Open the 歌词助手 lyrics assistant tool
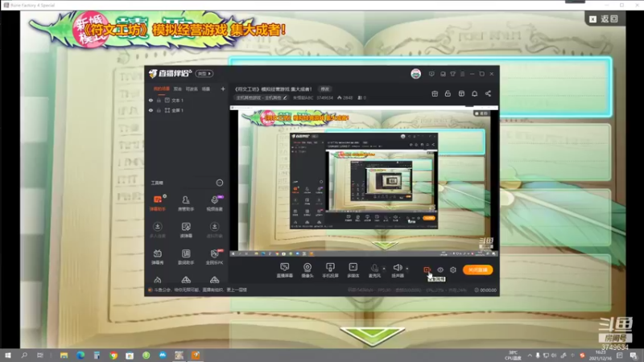644x362 pixels. point(186,257)
